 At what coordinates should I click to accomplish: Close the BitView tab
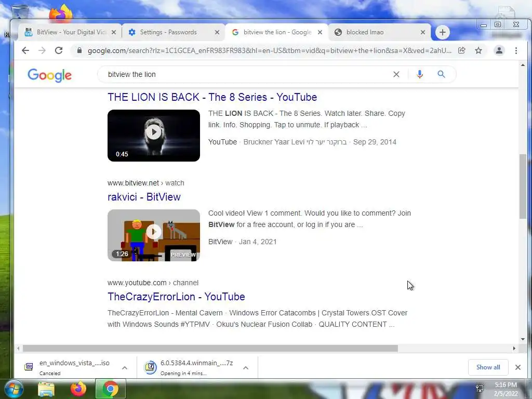pos(114,32)
